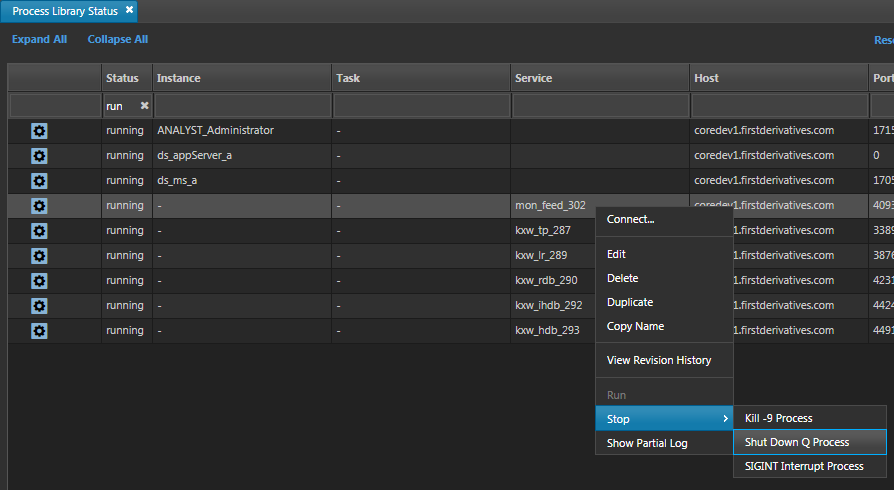
Task: Click the kxw_ihdb_292 service cell
Action: pyautogui.click(x=553, y=306)
